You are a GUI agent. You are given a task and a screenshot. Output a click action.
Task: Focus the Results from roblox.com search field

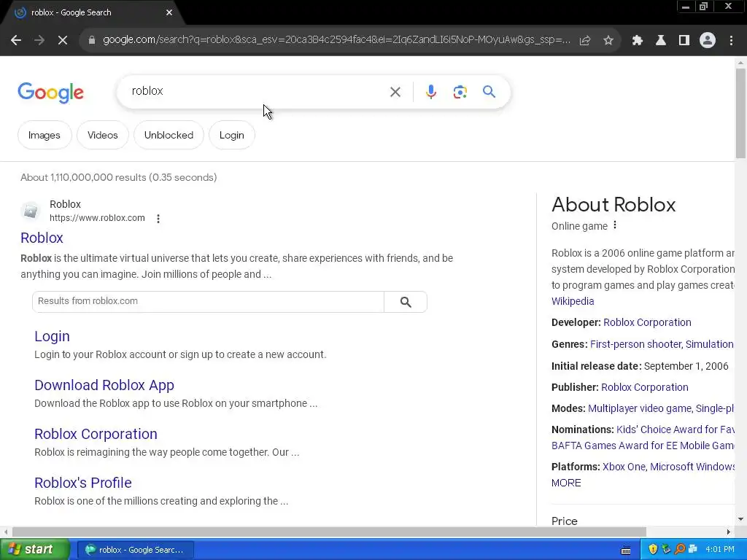pos(208,302)
